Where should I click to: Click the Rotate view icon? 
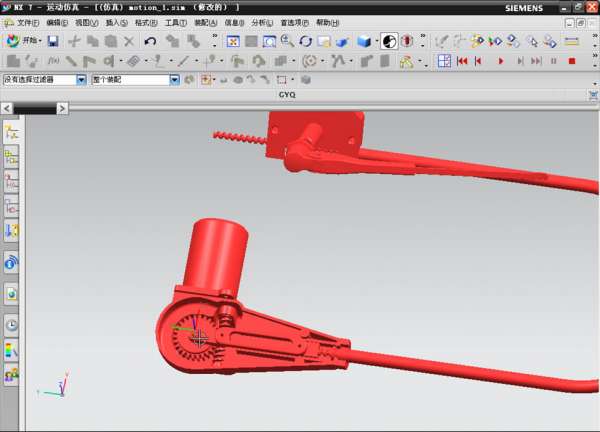[x=306, y=41]
